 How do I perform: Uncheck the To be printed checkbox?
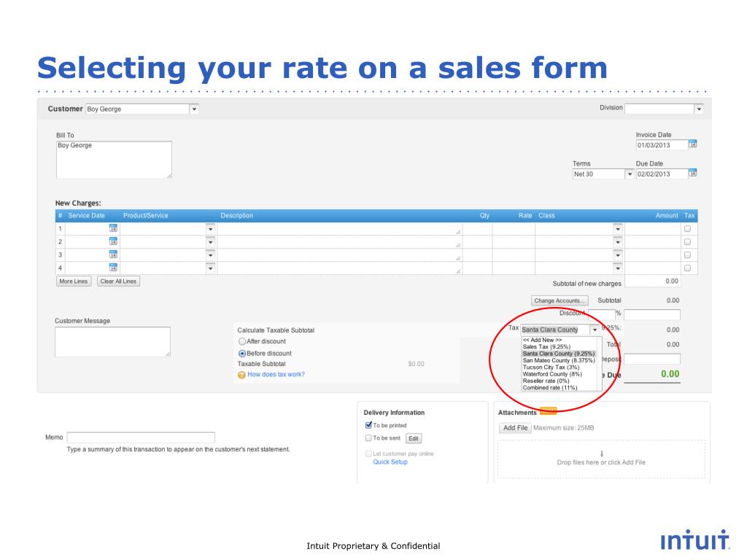[368, 425]
